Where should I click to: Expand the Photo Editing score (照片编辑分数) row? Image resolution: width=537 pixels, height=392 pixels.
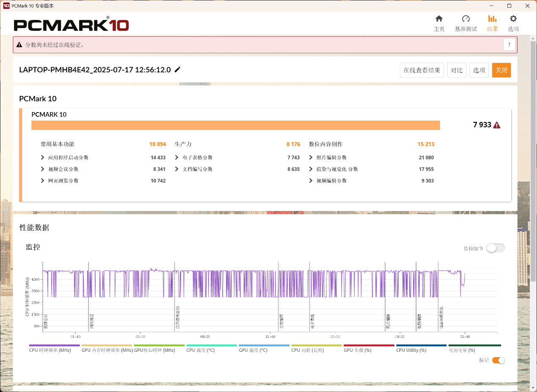point(311,158)
